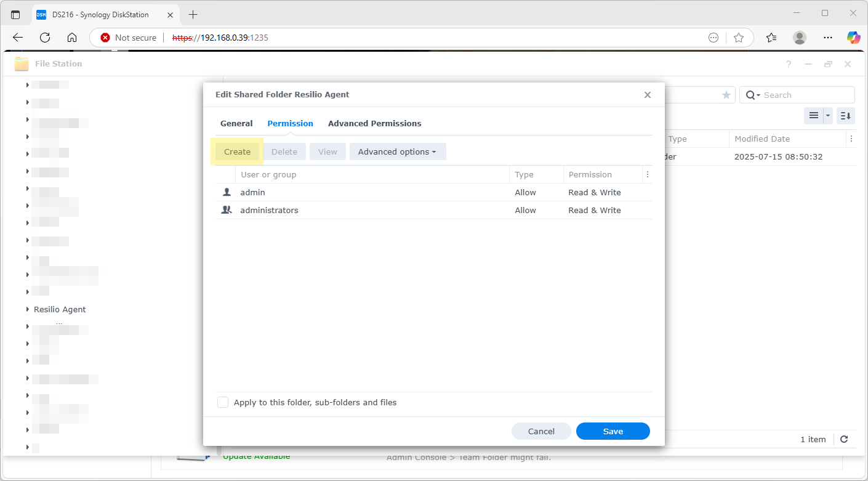Click the refresh icon beside item count
This screenshot has height=481, width=868.
tap(844, 439)
